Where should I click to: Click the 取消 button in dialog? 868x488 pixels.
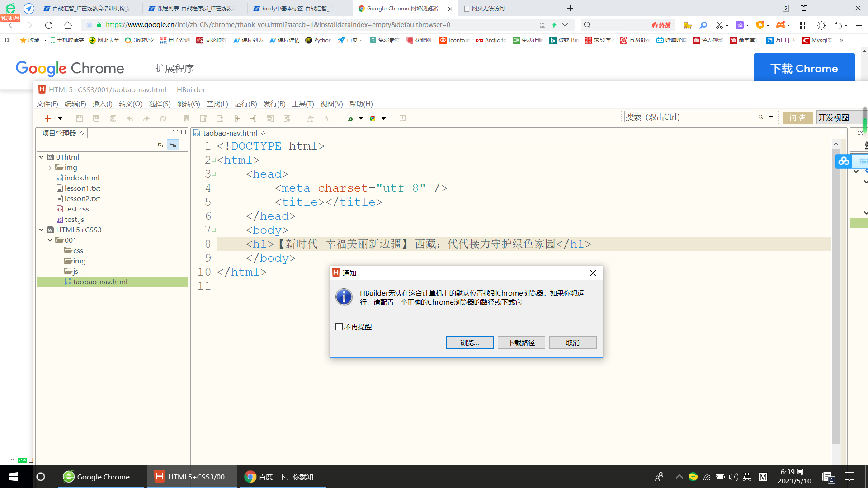573,343
